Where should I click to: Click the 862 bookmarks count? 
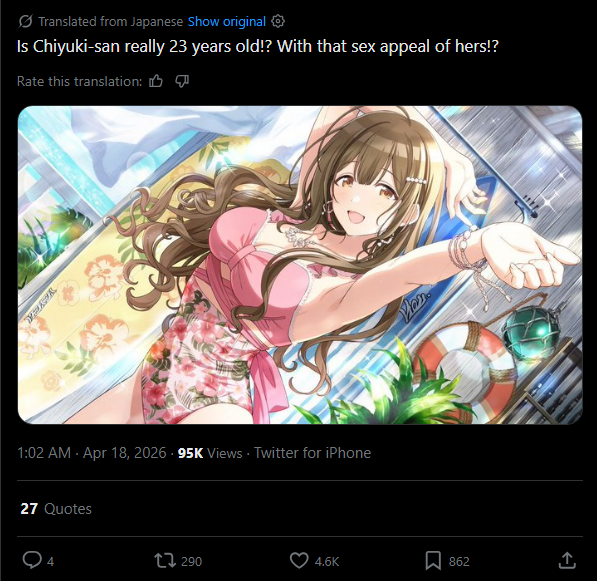(x=459, y=562)
